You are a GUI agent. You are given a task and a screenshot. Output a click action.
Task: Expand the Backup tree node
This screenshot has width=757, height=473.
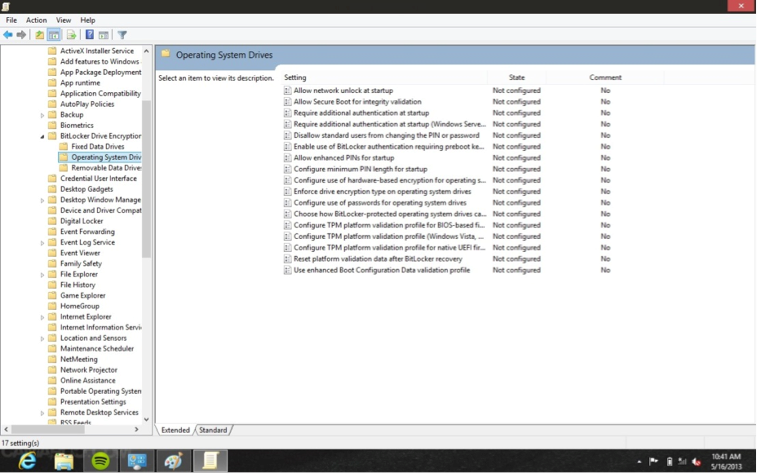pos(42,115)
